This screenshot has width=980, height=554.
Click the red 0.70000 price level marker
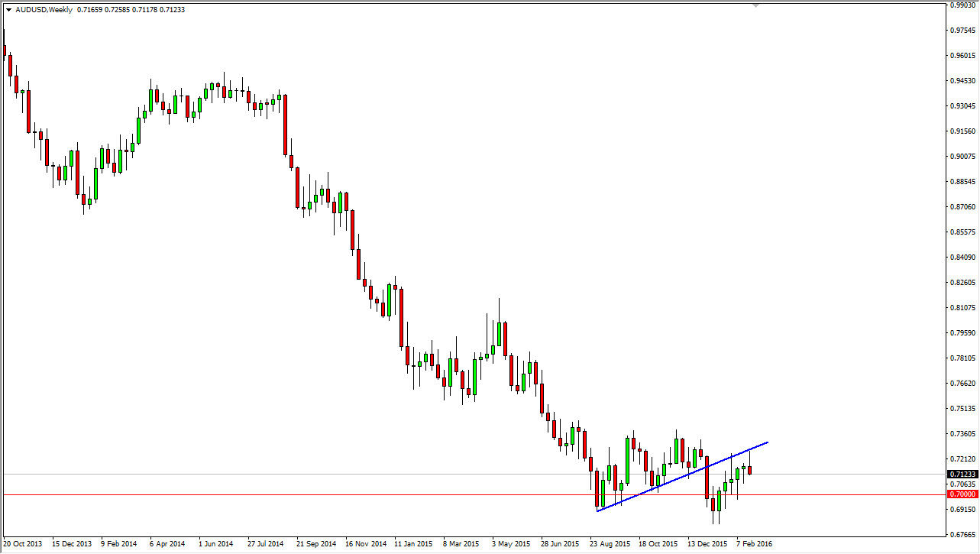pos(962,494)
